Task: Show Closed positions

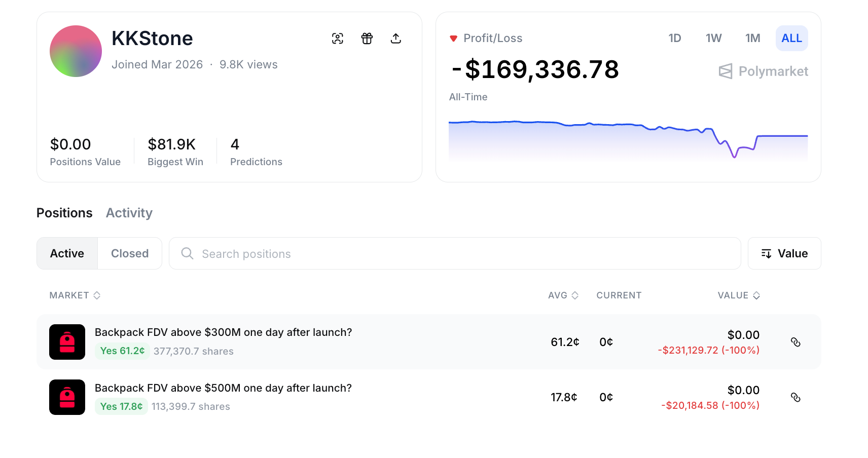Action: tap(130, 253)
